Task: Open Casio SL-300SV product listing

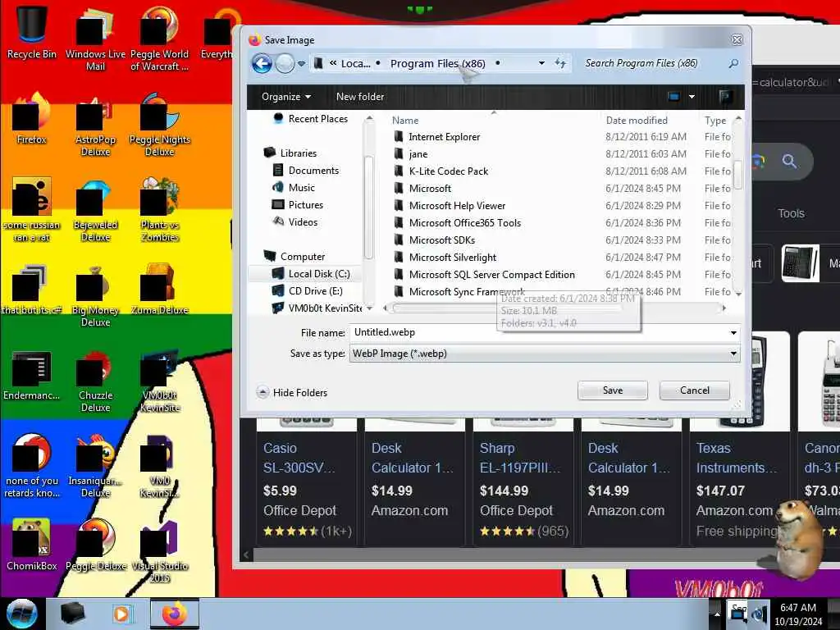Action: point(299,458)
